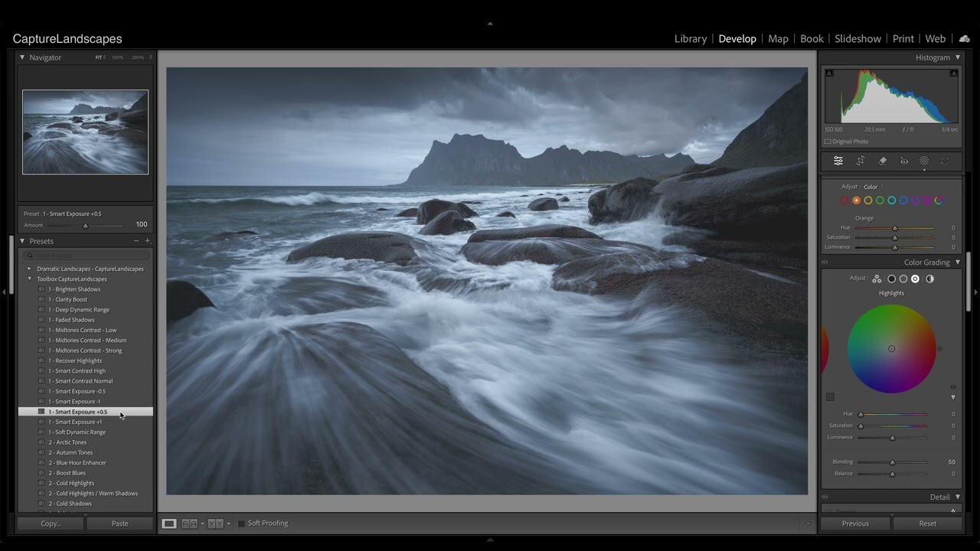Choose Highlights color grading circle
This screenshot has height=551, width=980.
915,279
